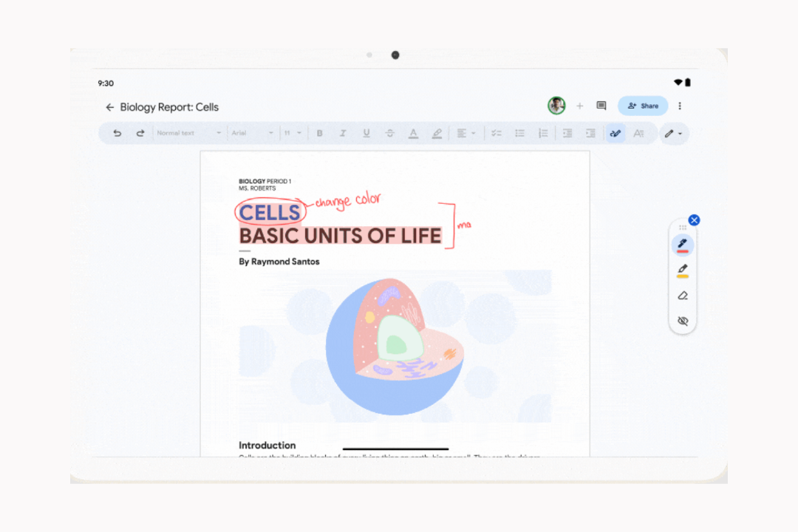Click the cell illustration in the document

point(395,346)
